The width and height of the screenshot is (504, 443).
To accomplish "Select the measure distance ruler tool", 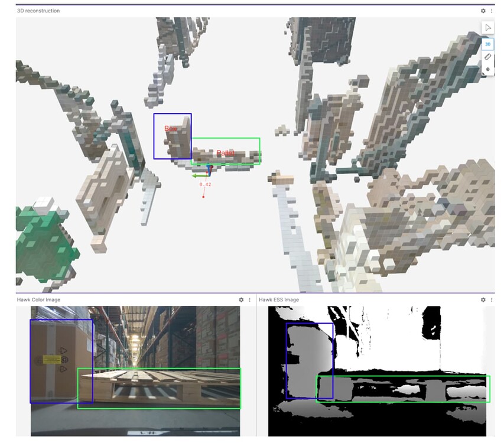I will click(x=487, y=57).
